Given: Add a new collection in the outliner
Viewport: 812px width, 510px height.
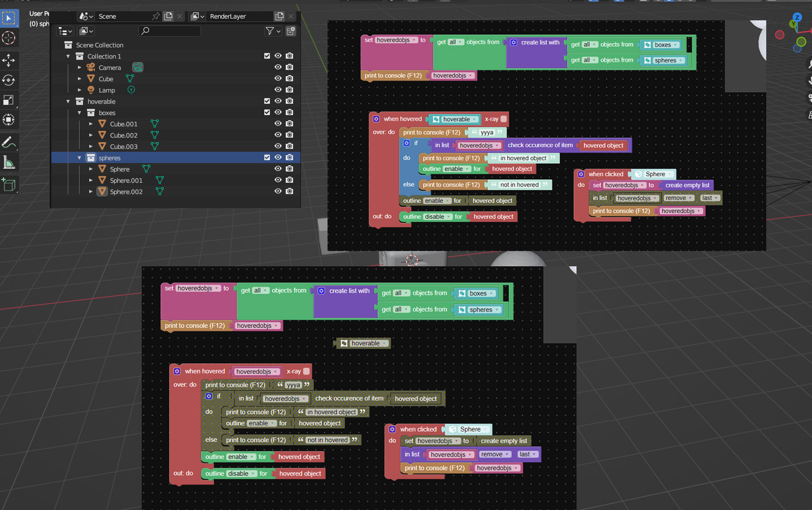Looking at the screenshot, I should pos(291,31).
